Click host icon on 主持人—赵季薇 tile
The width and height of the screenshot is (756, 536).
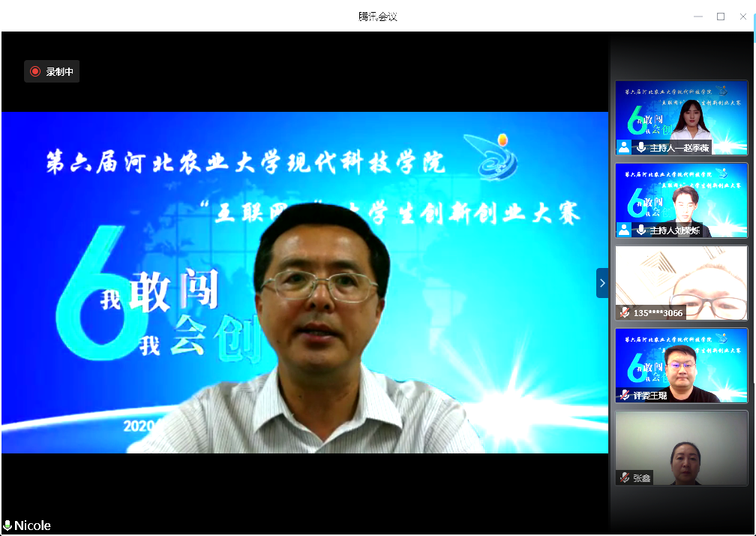coord(624,147)
